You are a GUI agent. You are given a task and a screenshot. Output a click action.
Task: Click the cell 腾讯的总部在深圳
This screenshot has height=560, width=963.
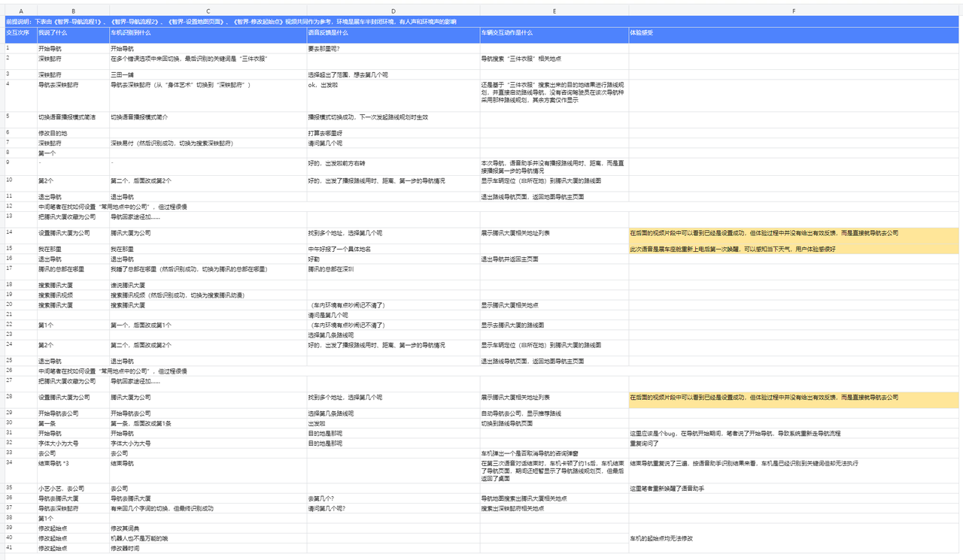pos(393,271)
